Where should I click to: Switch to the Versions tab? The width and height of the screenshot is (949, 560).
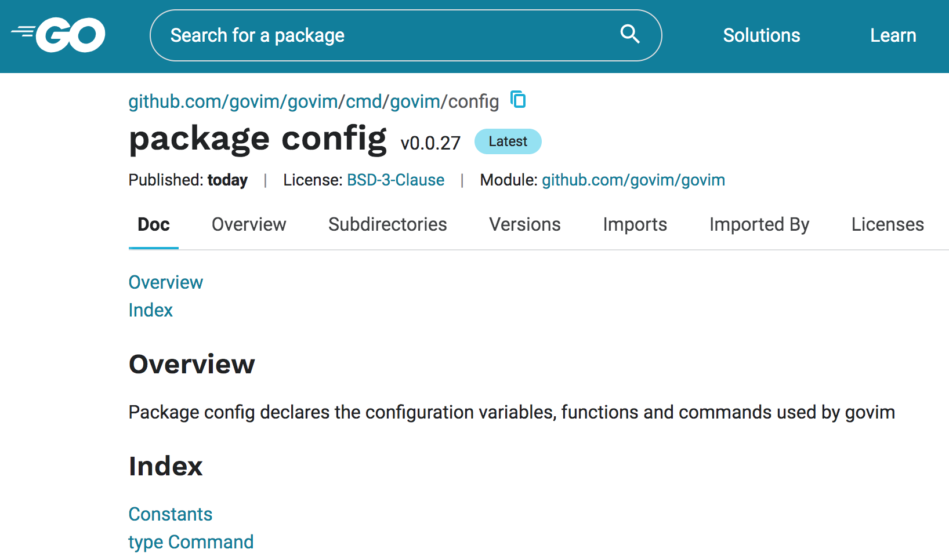(x=524, y=224)
